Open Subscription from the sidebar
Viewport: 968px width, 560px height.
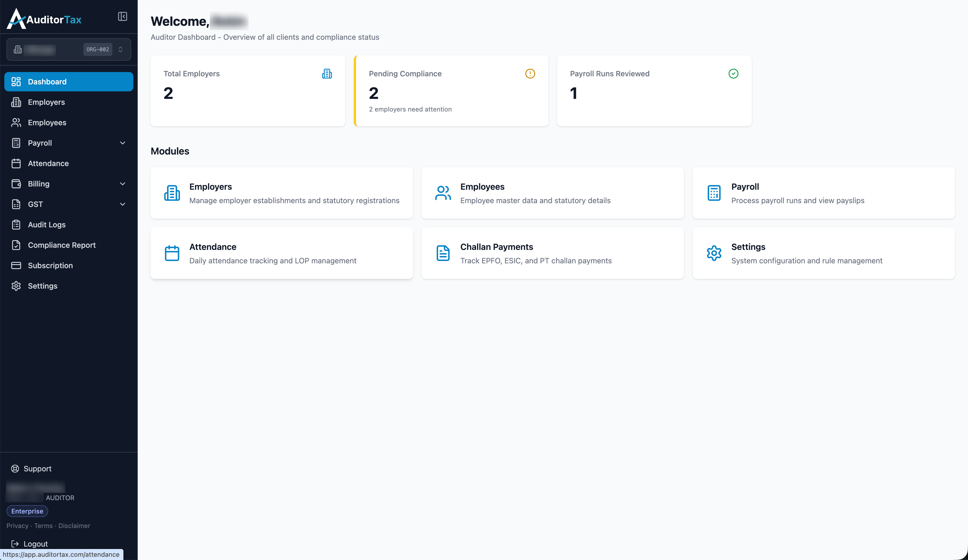69,265
